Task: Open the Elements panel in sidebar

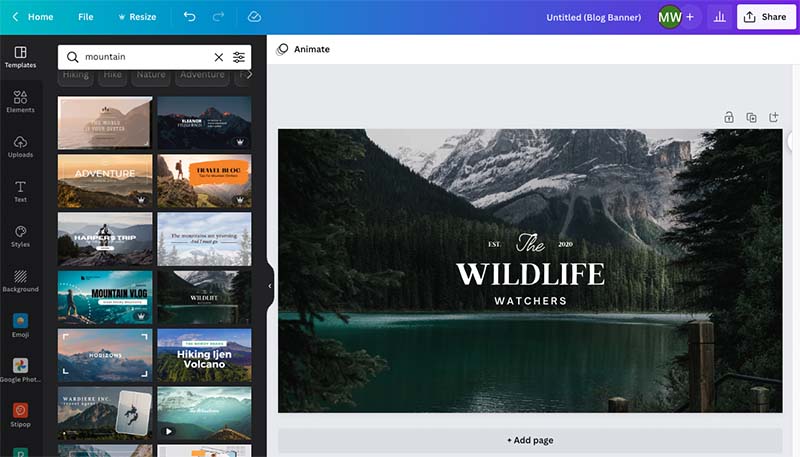Action: pos(20,101)
